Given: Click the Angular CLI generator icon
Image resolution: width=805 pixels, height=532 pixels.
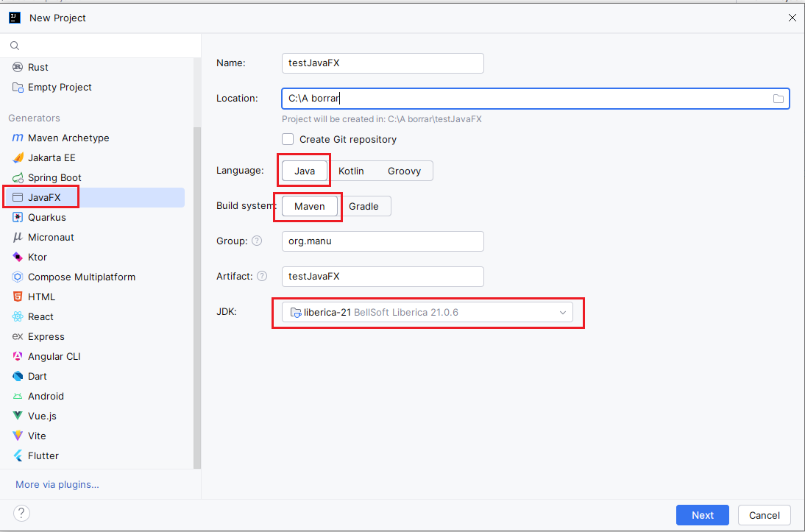Looking at the screenshot, I should [18, 356].
